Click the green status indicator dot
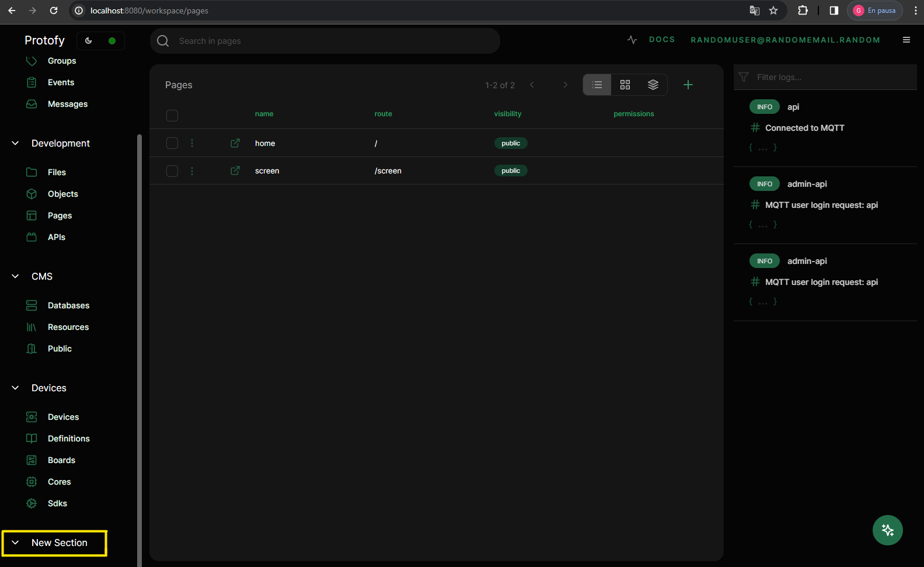This screenshot has height=567, width=924. pyautogui.click(x=112, y=41)
